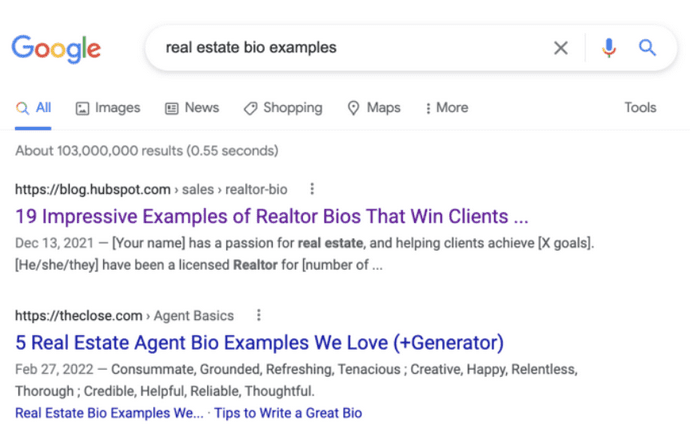This screenshot has height=434, width=692.
Task: Open options menu for the HubSpot result
Action: coord(312,189)
